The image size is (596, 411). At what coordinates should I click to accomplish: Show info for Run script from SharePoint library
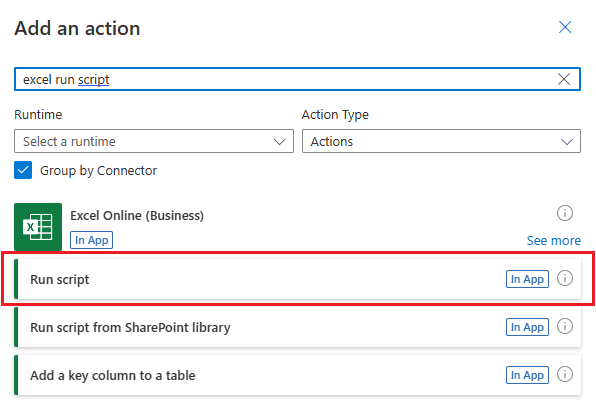click(x=565, y=326)
